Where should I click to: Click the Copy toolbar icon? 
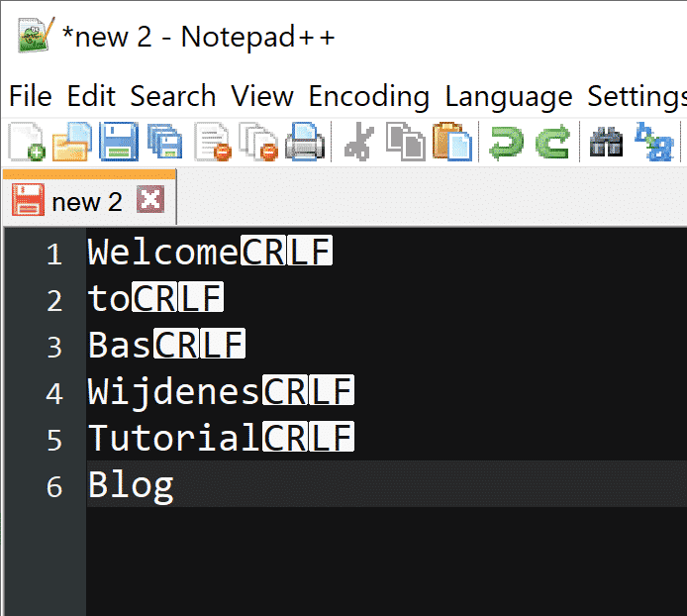pyautogui.click(x=405, y=144)
